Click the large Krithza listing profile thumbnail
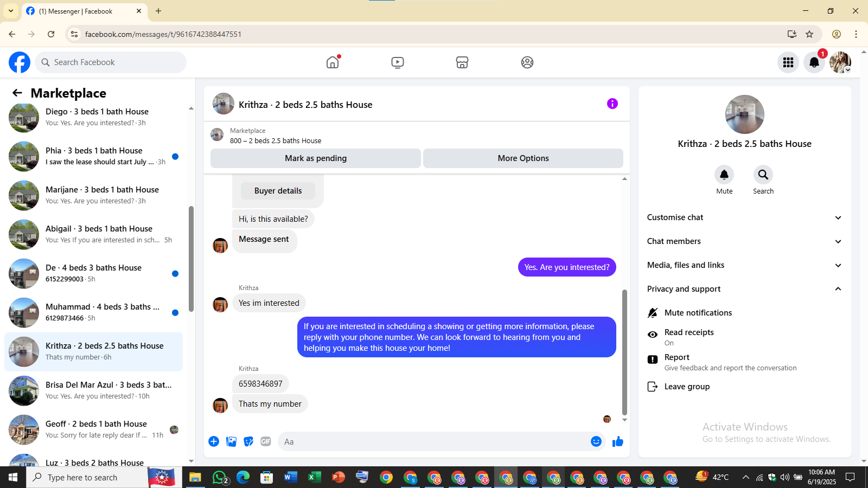This screenshot has height=488, width=868. coord(745,114)
